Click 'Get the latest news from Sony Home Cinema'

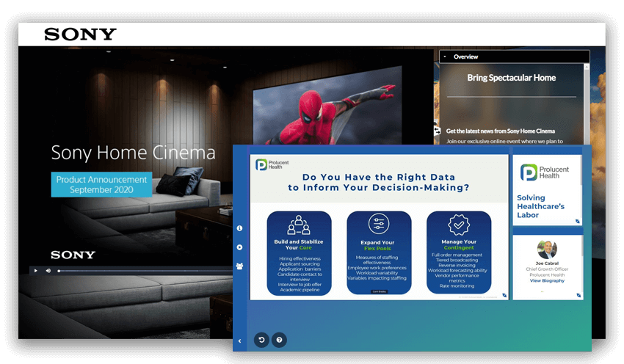500,131
